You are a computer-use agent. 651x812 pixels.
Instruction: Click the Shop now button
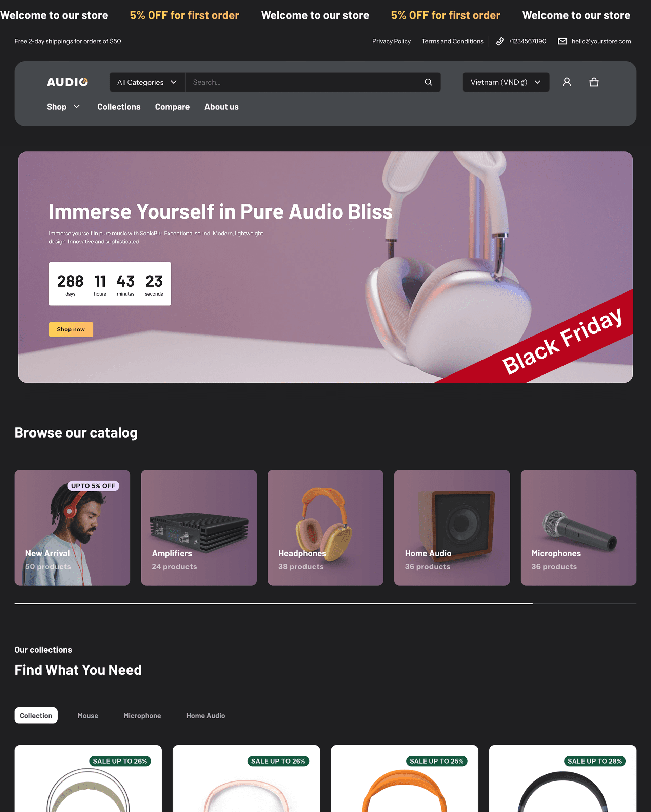click(x=71, y=329)
